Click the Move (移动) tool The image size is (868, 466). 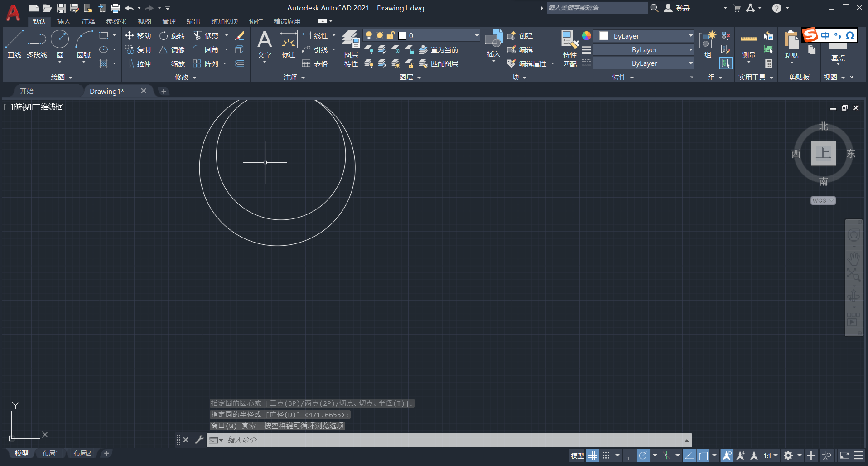[x=138, y=35]
